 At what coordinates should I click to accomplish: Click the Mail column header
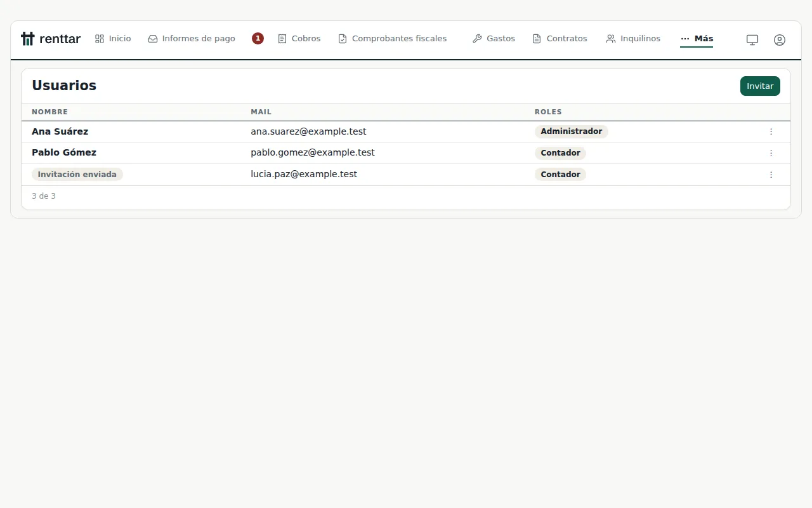pos(261,112)
